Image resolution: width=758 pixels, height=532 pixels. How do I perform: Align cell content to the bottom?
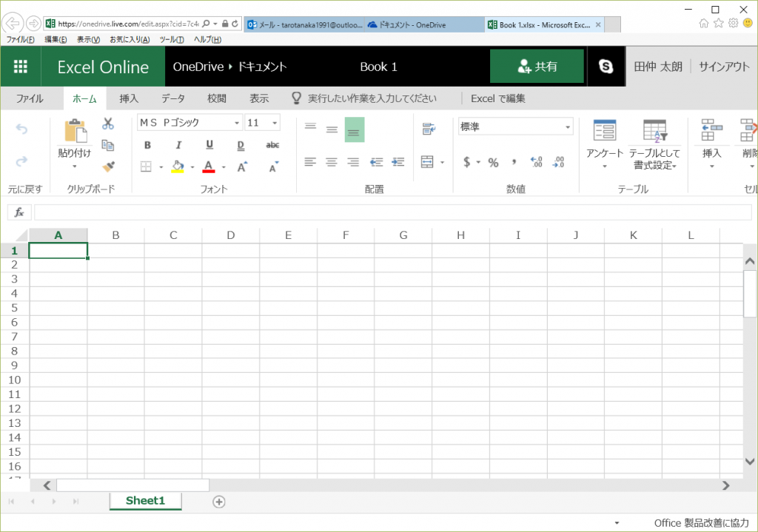click(x=355, y=130)
